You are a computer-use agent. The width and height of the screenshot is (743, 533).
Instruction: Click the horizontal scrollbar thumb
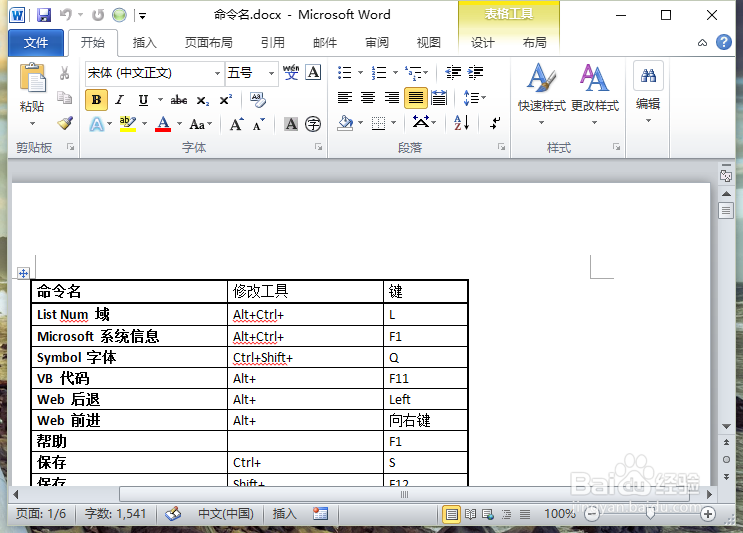pos(404,495)
